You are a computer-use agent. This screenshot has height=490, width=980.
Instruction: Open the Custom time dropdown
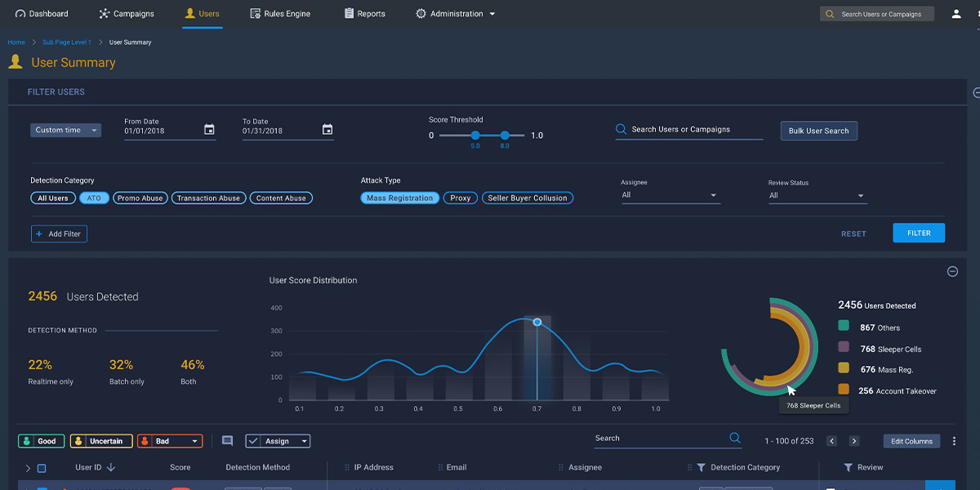pos(66,130)
